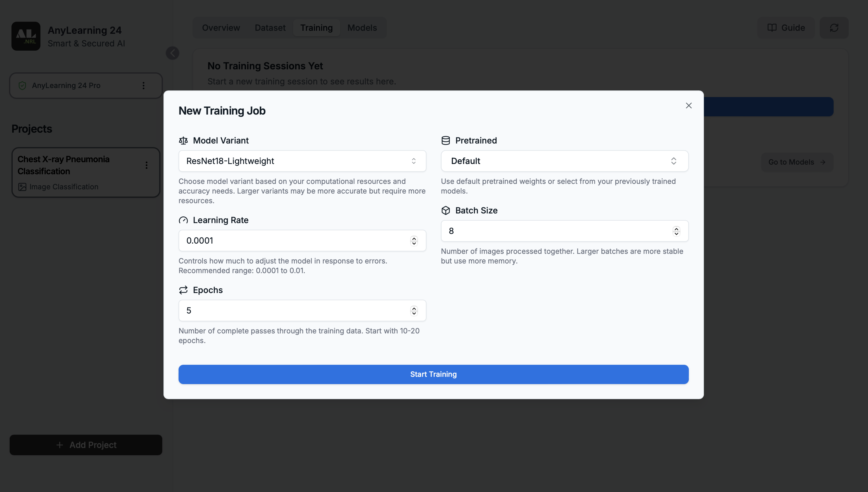The height and width of the screenshot is (492, 868).
Task: Click the refresh icon in the top right
Action: click(834, 28)
